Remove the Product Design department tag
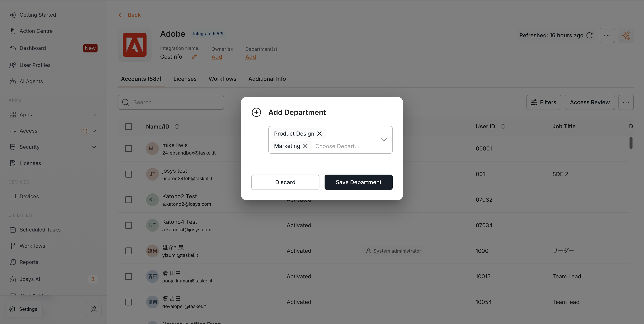The height and width of the screenshot is (324, 644). coord(319,134)
